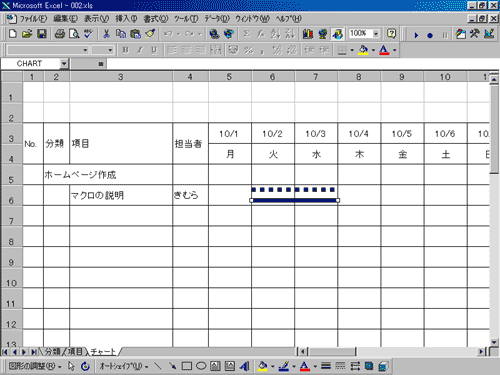The height and width of the screenshot is (375, 500).
Task: Open the 図形の調整 draw menu
Action: tap(35, 366)
